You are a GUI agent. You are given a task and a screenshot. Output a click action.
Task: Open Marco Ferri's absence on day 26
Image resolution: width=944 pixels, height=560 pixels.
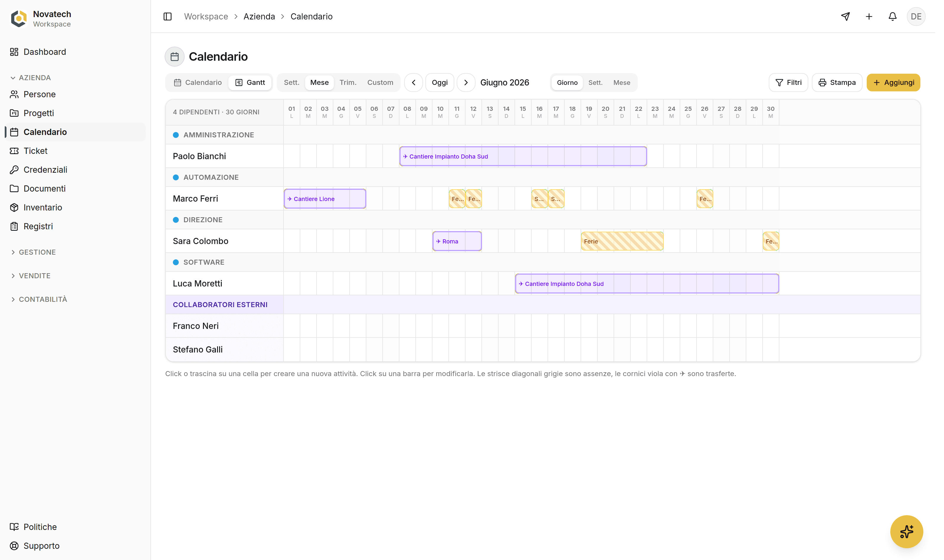[704, 199]
